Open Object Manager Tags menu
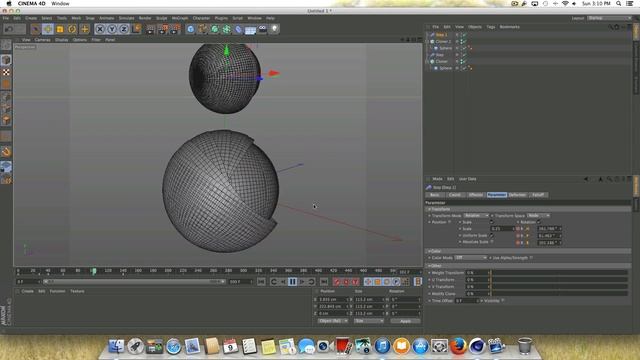 491,27
